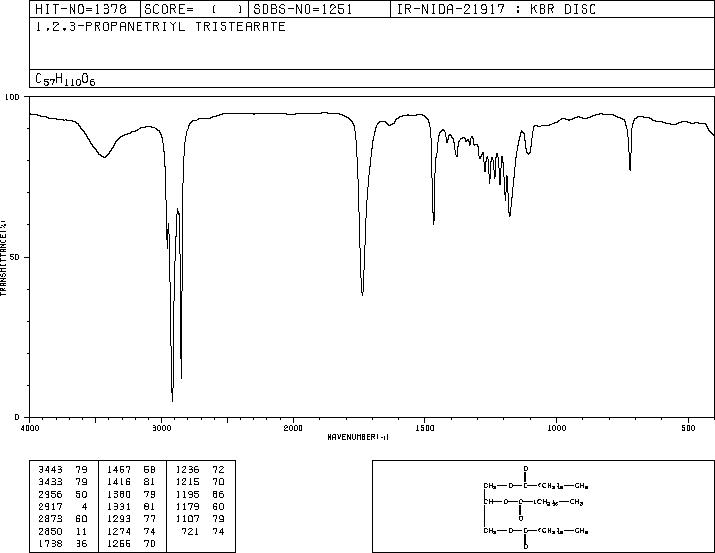
Task: Click the 1000 wavenumber axis label
Action: point(557,428)
